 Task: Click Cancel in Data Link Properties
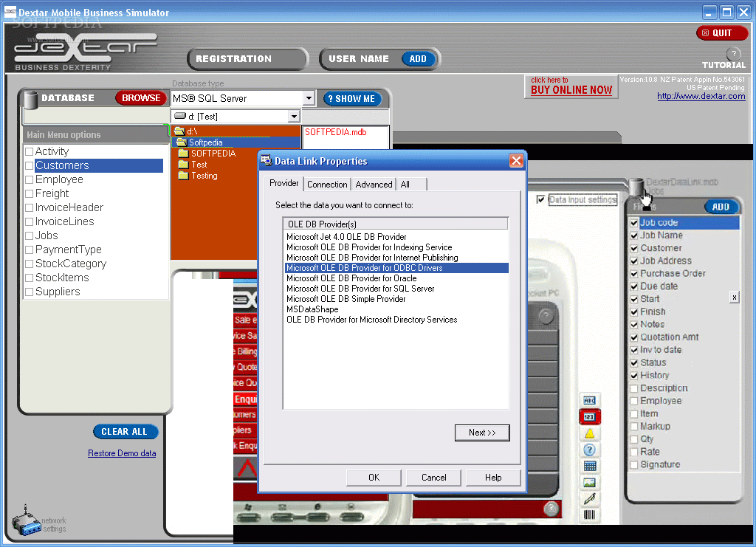point(434,478)
